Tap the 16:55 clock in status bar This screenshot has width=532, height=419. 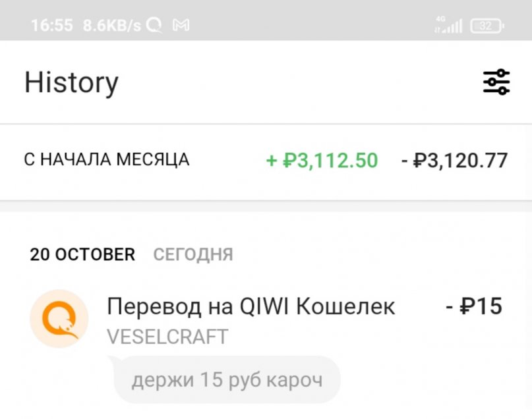(51, 26)
